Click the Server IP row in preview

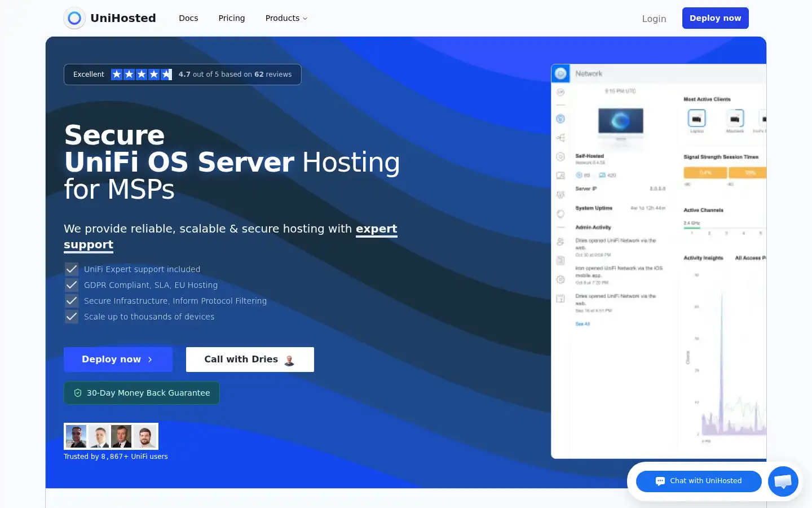coord(620,189)
